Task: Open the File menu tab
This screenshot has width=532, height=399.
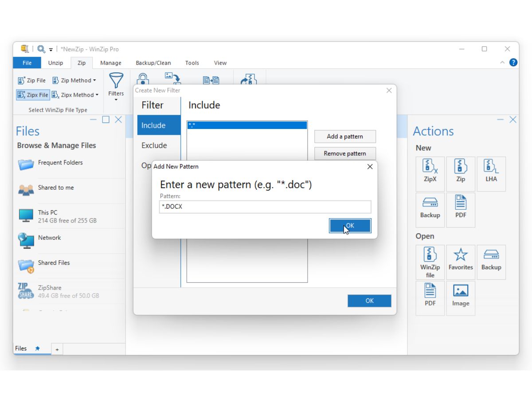Action: (27, 63)
